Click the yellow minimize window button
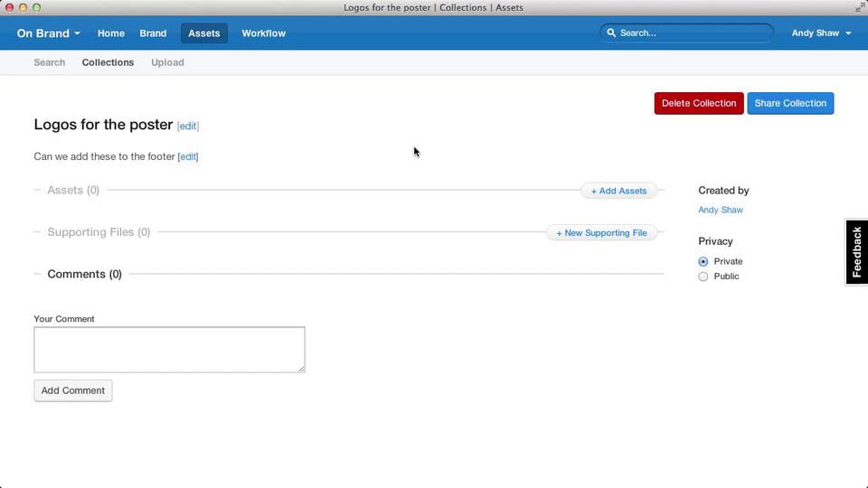 click(x=23, y=7)
